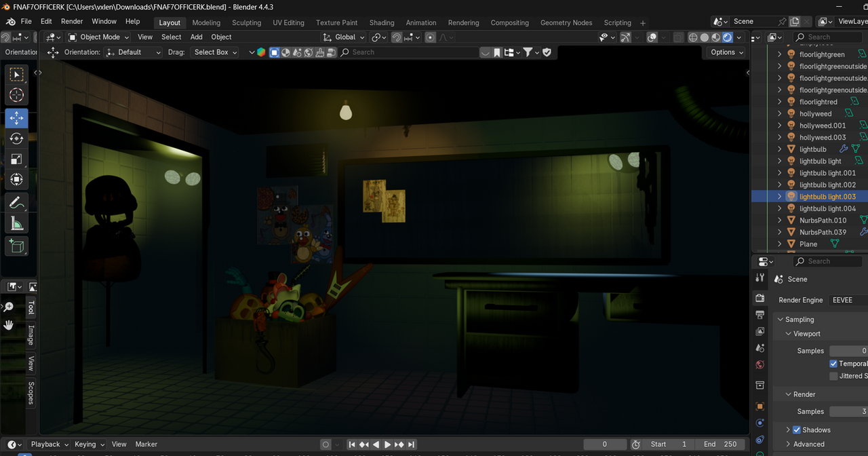This screenshot has width=868, height=456.
Task: Click the Blender logo menu icon
Action: pos(11,22)
